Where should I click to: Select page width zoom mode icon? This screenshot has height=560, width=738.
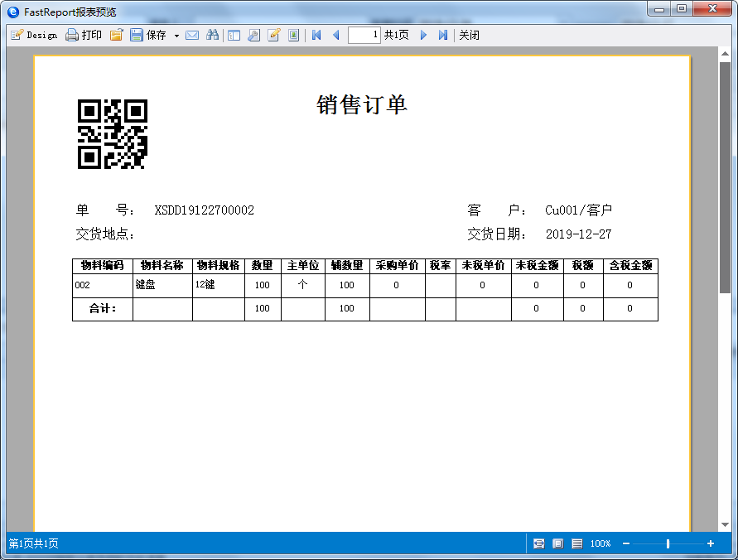[539, 544]
